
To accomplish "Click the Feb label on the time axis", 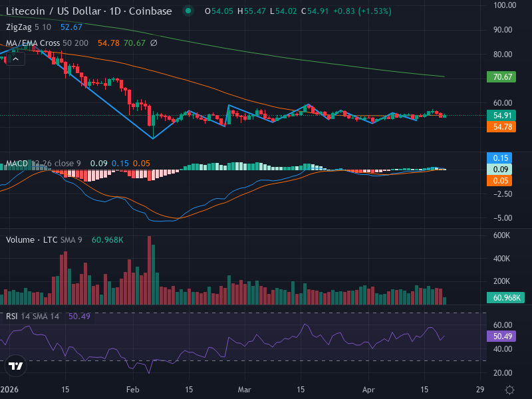I will point(132,390).
